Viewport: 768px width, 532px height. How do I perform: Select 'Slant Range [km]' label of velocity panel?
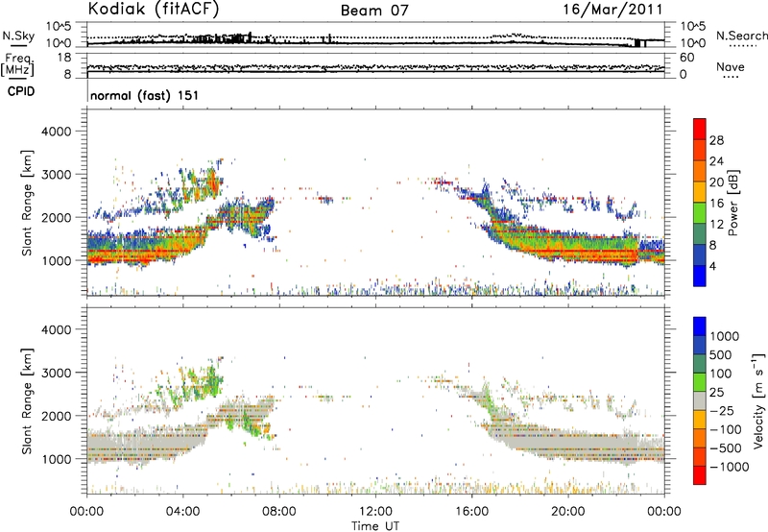coord(27,401)
